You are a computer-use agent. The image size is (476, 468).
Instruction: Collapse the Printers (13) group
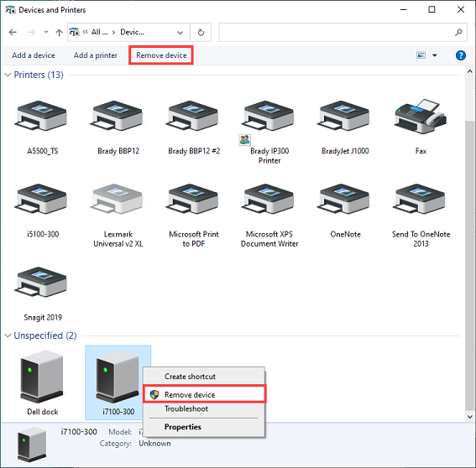[8, 75]
